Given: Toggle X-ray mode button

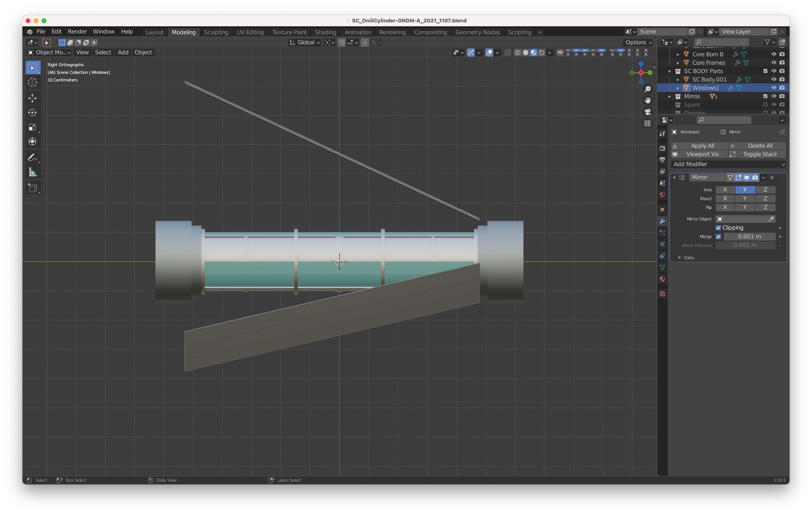Looking at the screenshot, I should [x=507, y=52].
